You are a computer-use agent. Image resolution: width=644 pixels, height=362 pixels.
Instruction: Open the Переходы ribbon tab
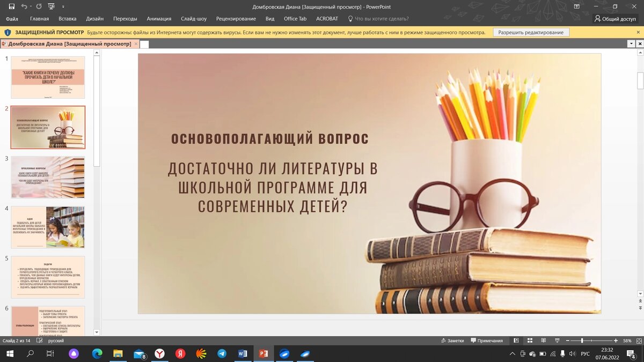125,18
